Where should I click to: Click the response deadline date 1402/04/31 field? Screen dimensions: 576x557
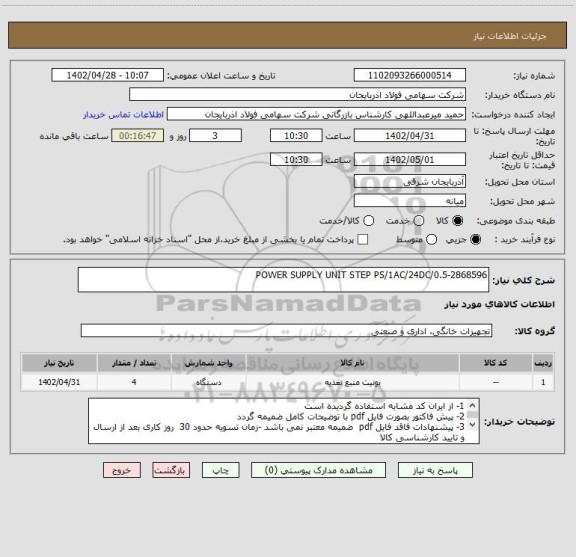(x=410, y=136)
